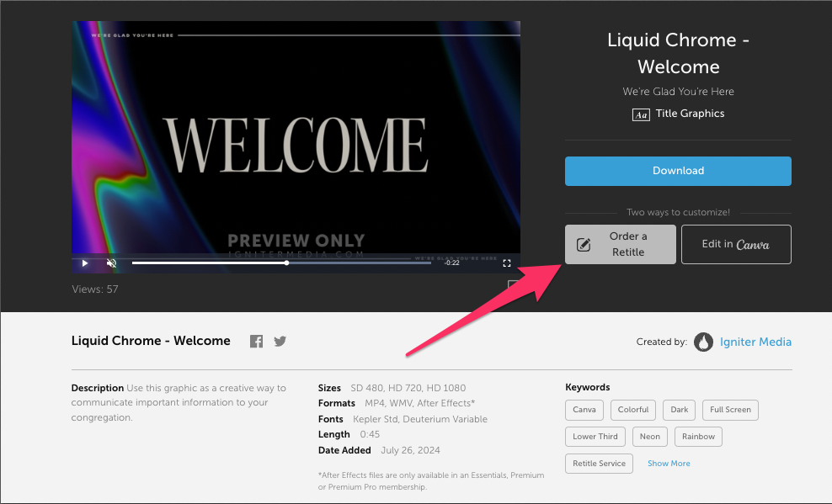Select the Dark keyword tag
This screenshot has width=832, height=504.
pos(680,410)
